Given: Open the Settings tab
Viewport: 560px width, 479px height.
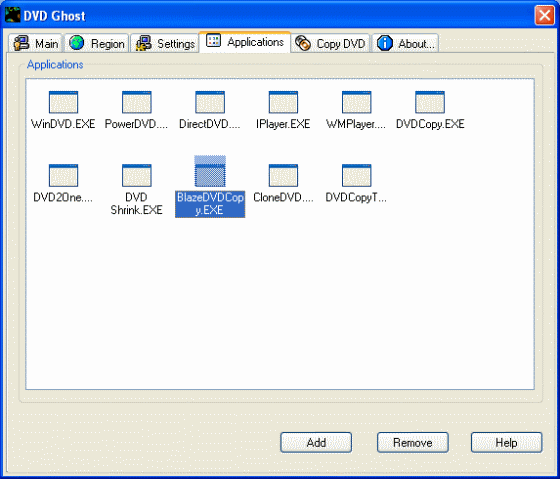Looking at the screenshot, I should [165, 44].
